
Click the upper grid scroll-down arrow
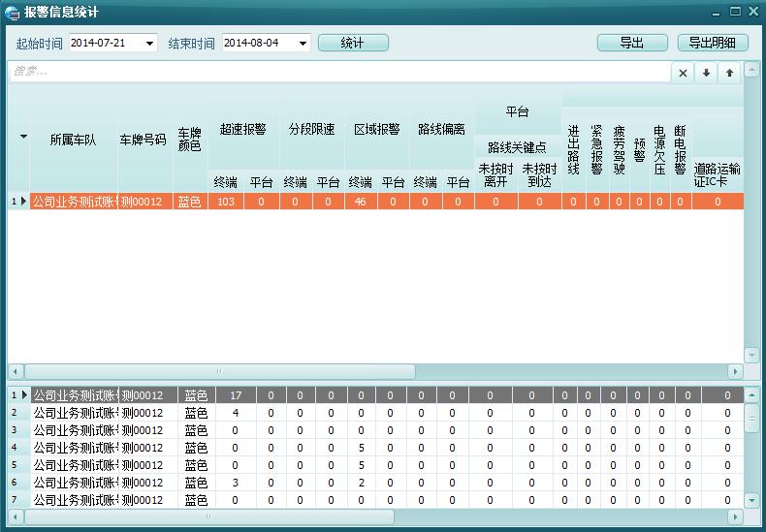751,355
